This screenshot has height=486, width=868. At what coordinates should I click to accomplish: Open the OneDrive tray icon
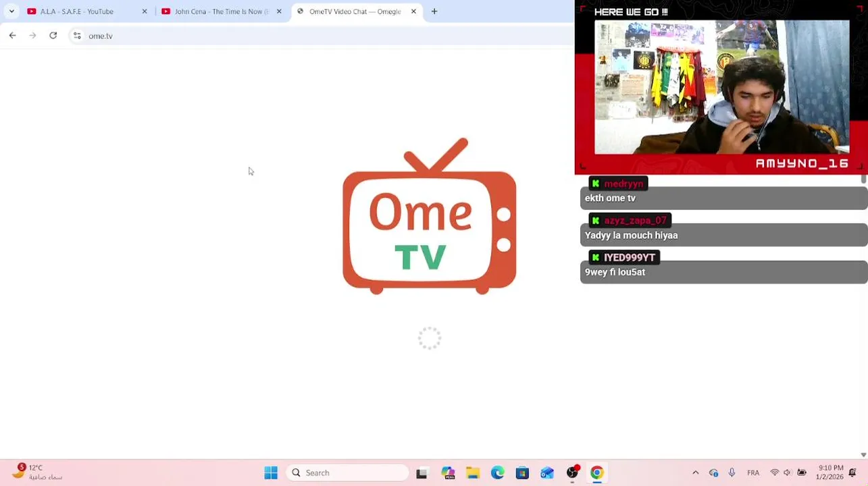click(x=713, y=473)
